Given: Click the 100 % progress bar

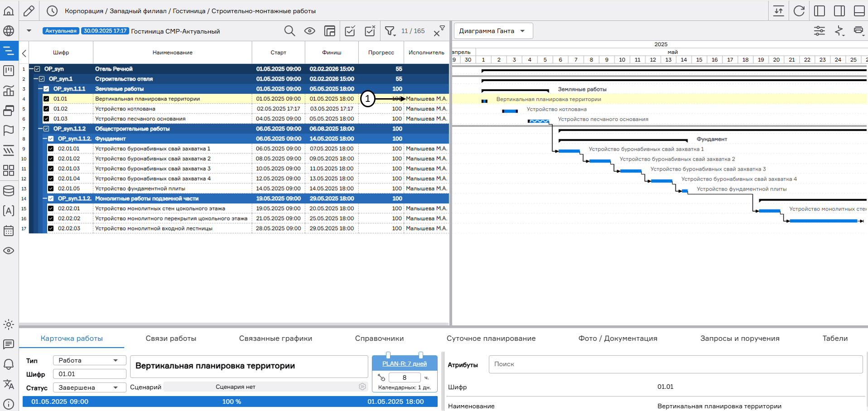Looking at the screenshot, I should (231, 401).
